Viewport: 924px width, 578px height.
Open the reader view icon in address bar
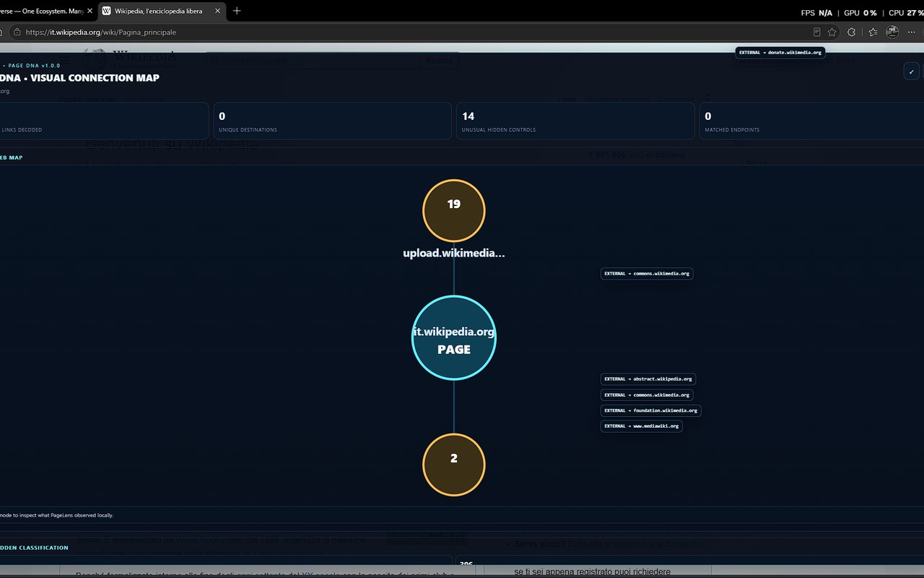click(x=816, y=32)
